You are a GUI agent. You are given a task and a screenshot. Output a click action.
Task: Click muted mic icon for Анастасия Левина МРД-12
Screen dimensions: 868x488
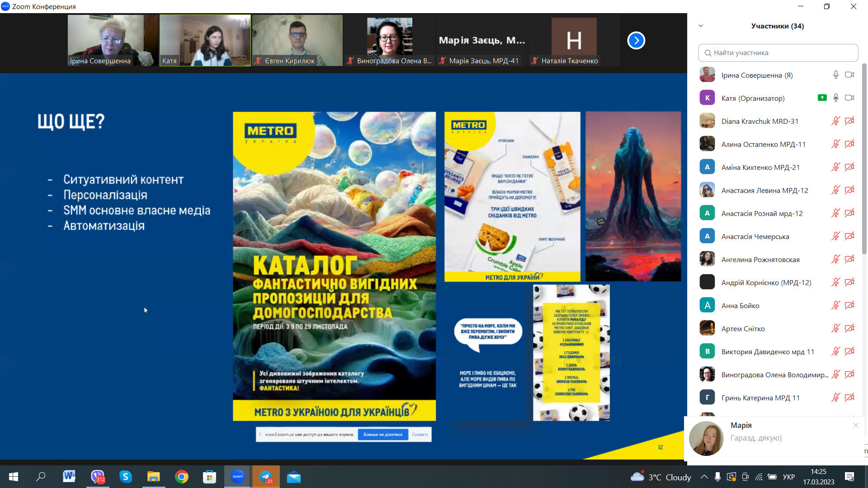click(835, 190)
